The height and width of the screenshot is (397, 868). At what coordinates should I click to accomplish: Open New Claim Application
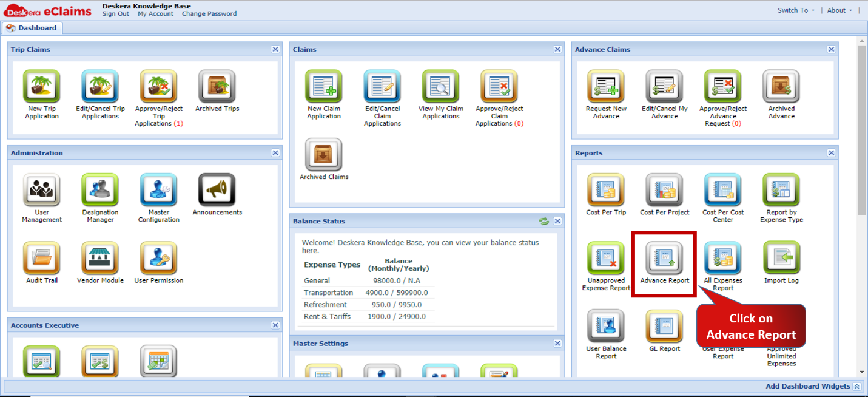tap(324, 87)
